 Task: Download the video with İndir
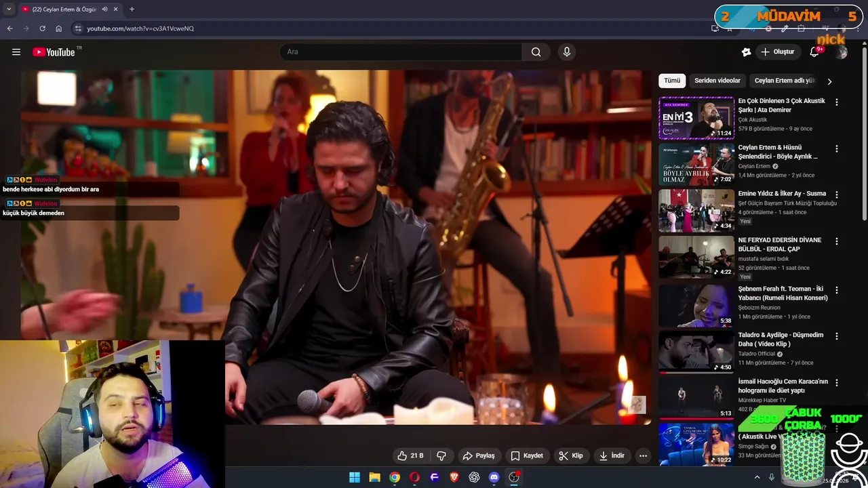point(612,455)
